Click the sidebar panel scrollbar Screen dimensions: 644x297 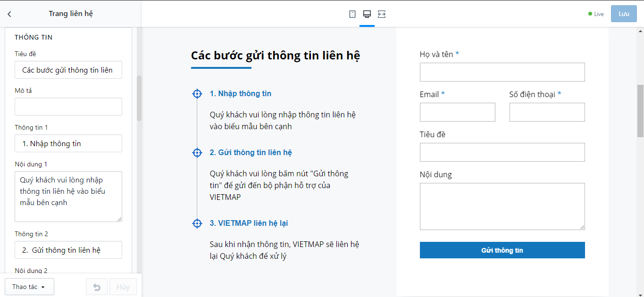pyautogui.click(x=139, y=98)
